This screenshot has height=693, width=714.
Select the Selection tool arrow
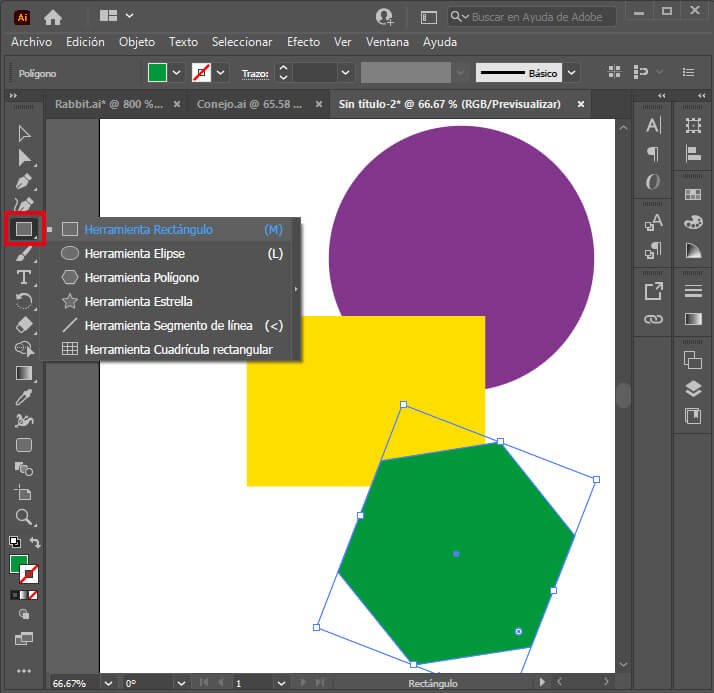pyautogui.click(x=24, y=133)
